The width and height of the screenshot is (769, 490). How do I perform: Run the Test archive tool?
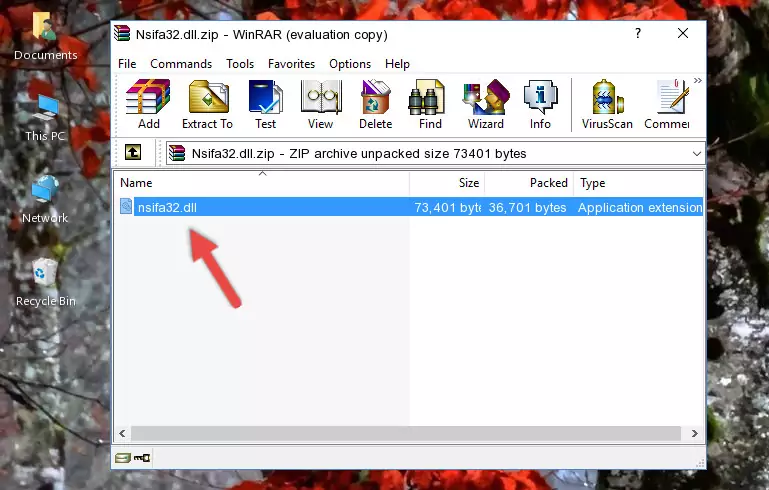pos(265,104)
